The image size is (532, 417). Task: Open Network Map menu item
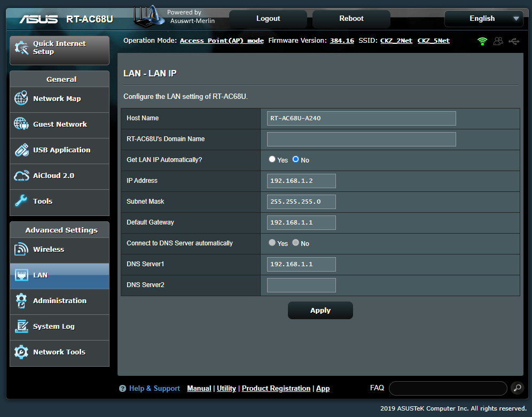(x=59, y=99)
